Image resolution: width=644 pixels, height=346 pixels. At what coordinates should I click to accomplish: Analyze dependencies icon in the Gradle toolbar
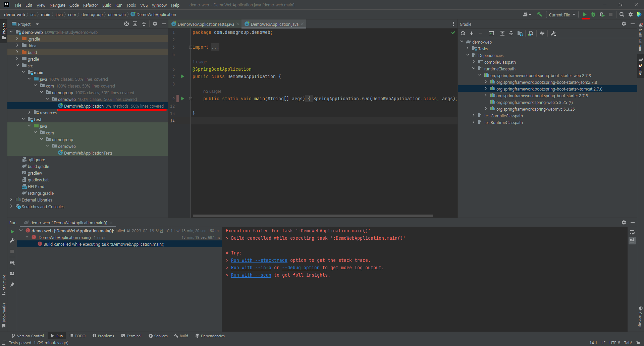531,33
